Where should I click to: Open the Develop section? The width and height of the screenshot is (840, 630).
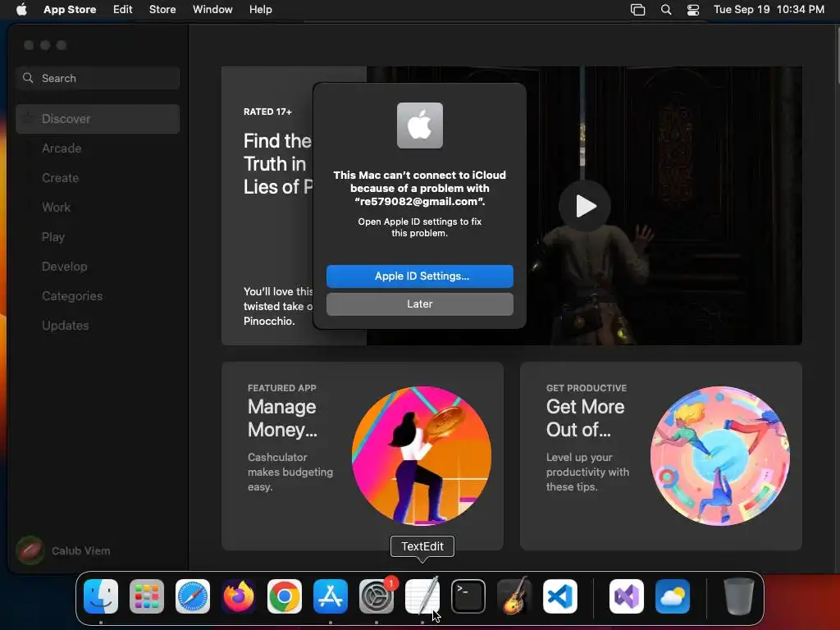[x=98, y=267]
